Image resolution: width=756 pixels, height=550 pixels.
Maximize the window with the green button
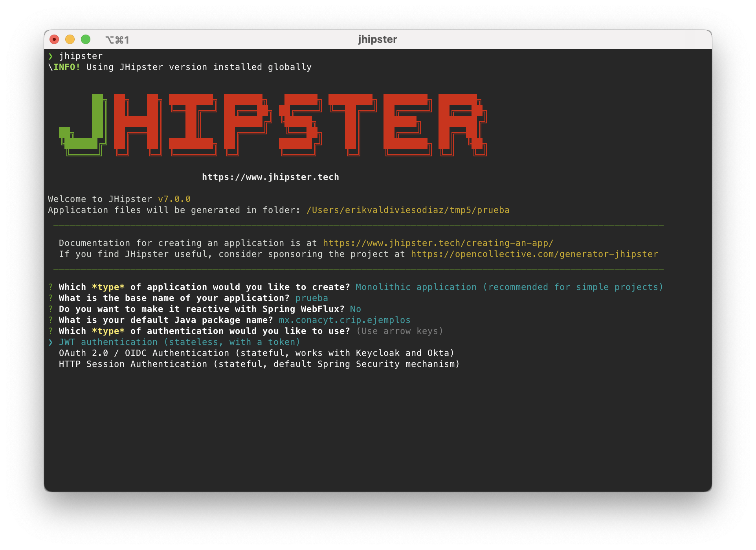click(86, 39)
